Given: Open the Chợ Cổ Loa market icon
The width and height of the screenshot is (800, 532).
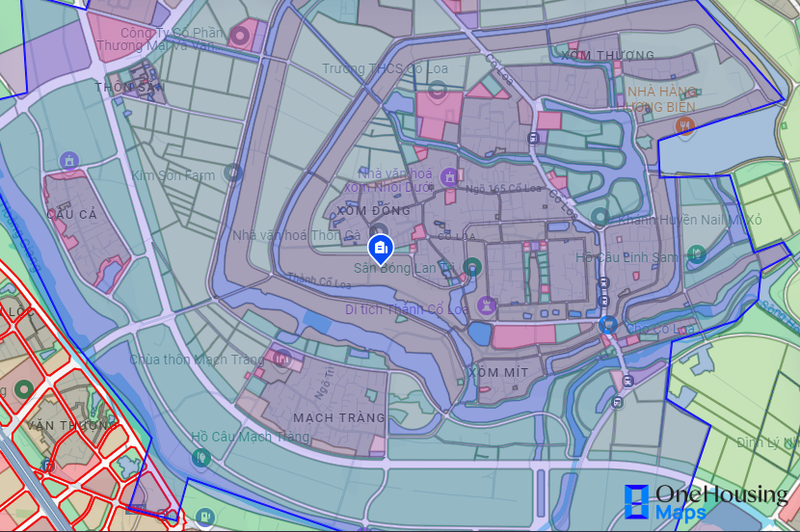Looking at the screenshot, I should pos(608,324).
